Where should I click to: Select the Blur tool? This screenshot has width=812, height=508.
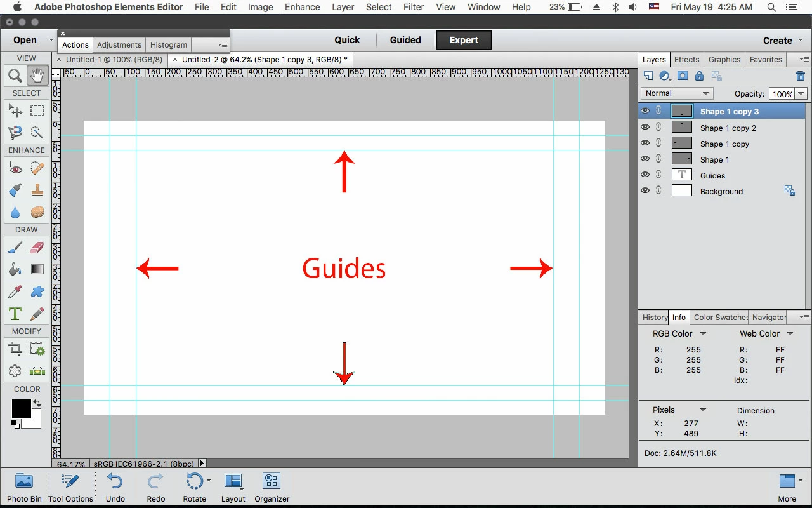(x=15, y=212)
